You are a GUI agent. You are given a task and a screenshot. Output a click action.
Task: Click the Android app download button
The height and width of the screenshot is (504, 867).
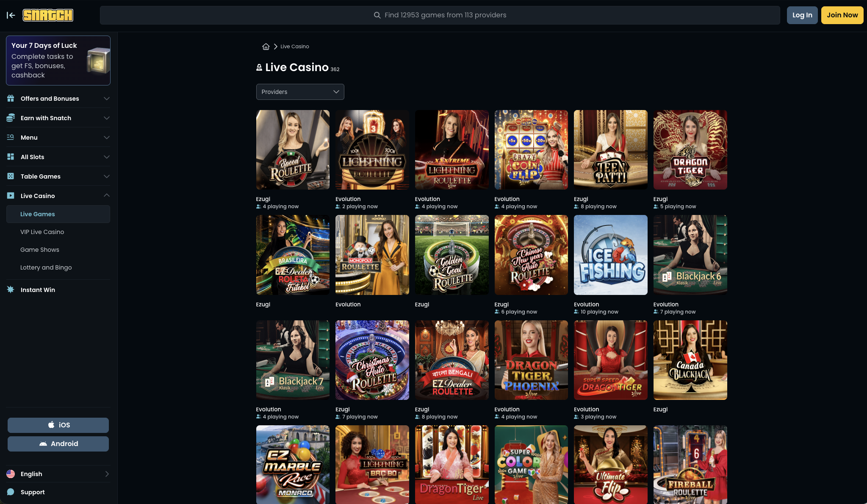point(58,444)
